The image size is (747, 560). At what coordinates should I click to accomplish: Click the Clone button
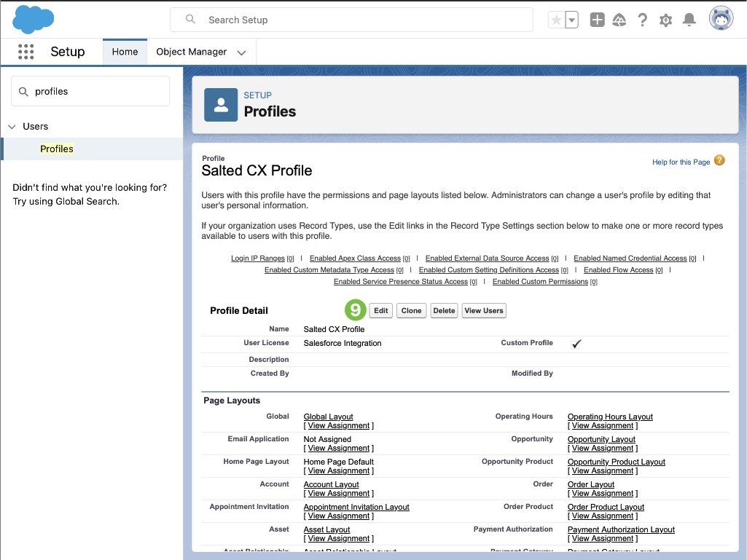coord(411,311)
